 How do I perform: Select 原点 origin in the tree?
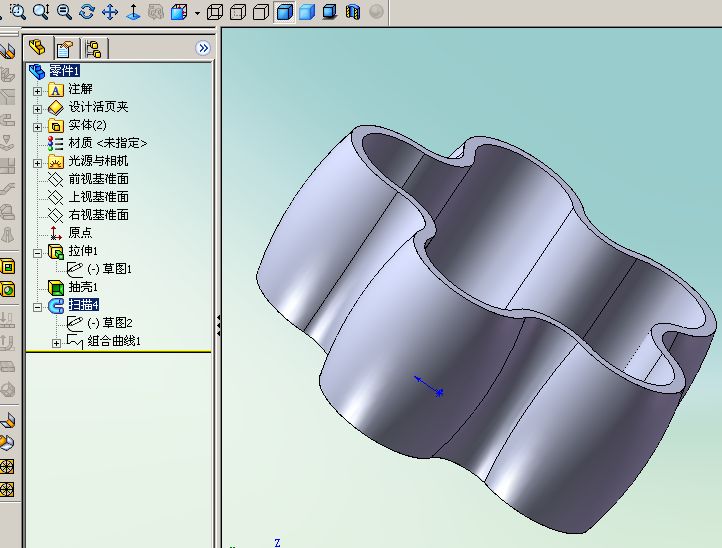pyautogui.click(x=81, y=233)
